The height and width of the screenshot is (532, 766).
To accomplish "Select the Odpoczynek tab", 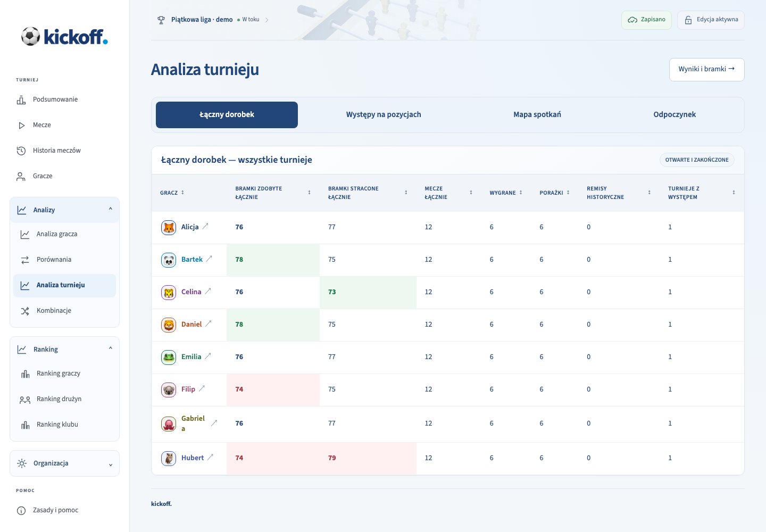I will (675, 114).
